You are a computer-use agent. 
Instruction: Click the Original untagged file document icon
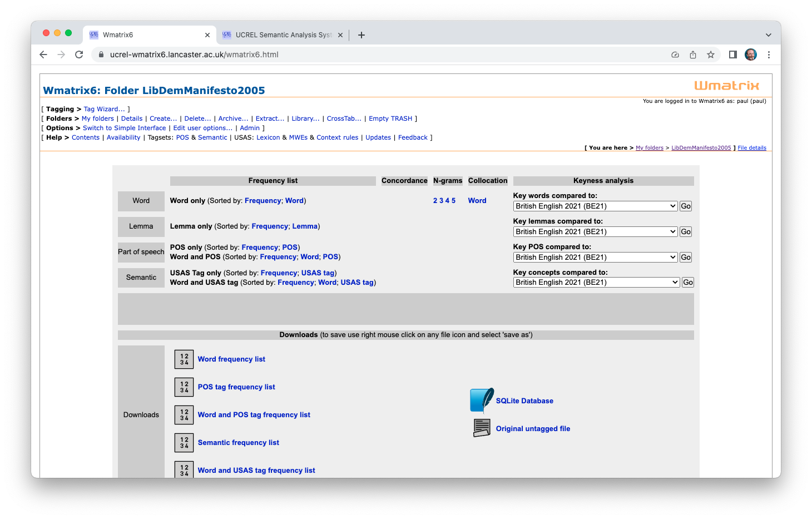(482, 428)
